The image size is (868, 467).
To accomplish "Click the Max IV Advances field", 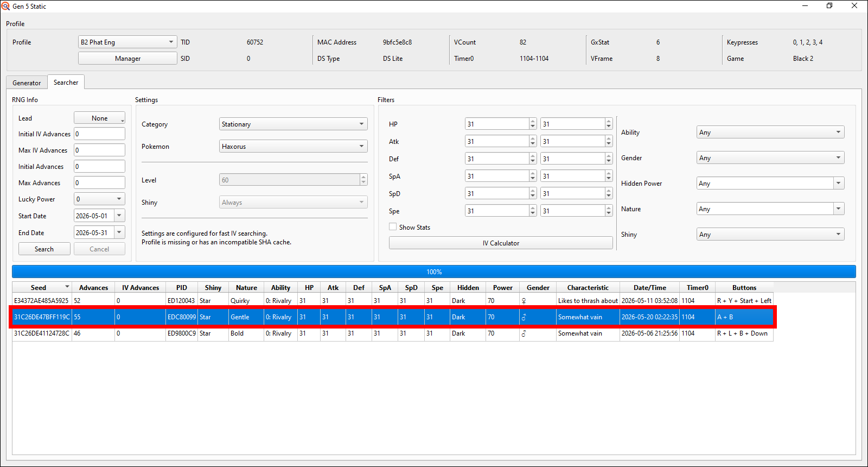I will [x=99, y=150].
